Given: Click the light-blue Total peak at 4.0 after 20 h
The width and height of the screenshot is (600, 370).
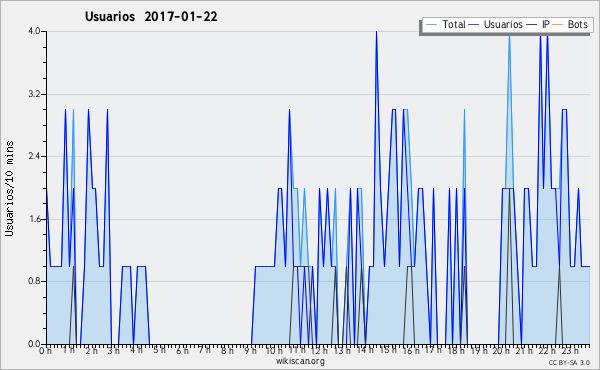Looking at the screenshot, I should (509, 36).
